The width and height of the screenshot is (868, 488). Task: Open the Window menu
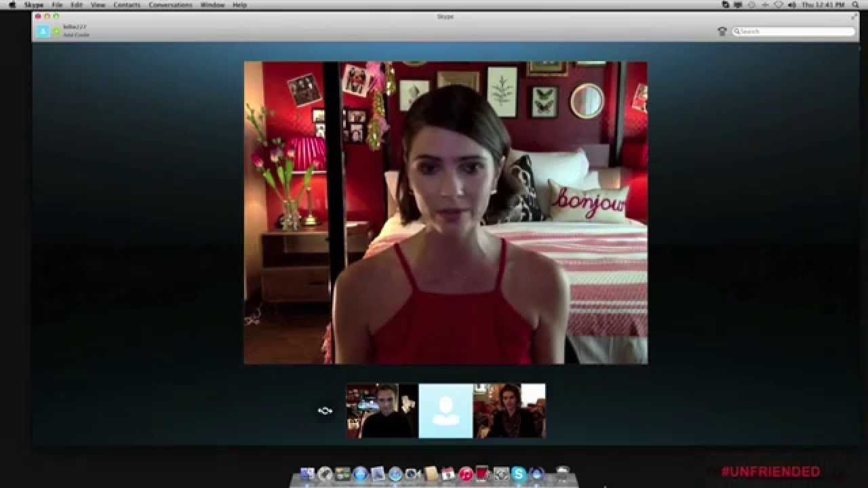click(x=212, y=5)
